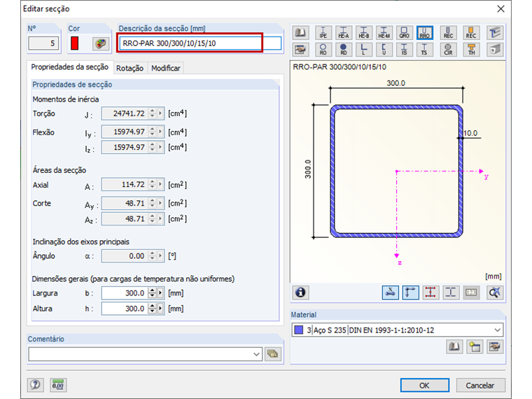Select the HE-M profile type

384,33
